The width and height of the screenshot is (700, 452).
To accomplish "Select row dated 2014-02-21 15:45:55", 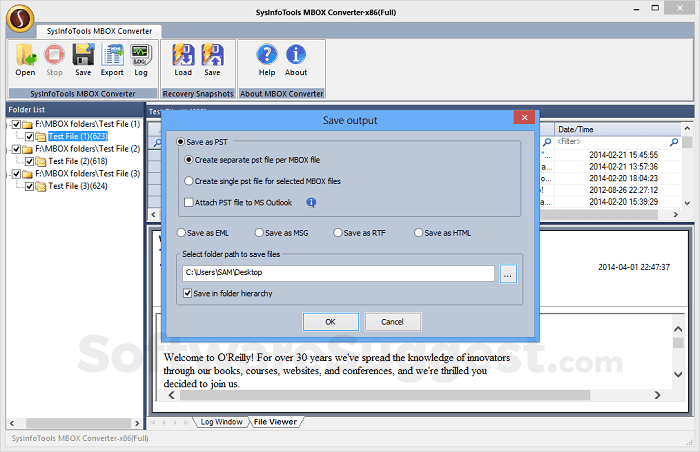I will tap(623, 155).
